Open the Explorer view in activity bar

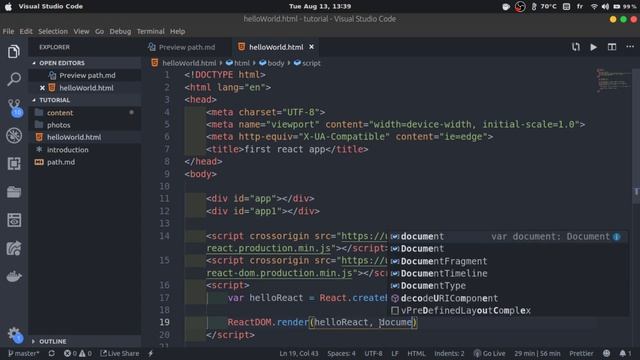14,51
